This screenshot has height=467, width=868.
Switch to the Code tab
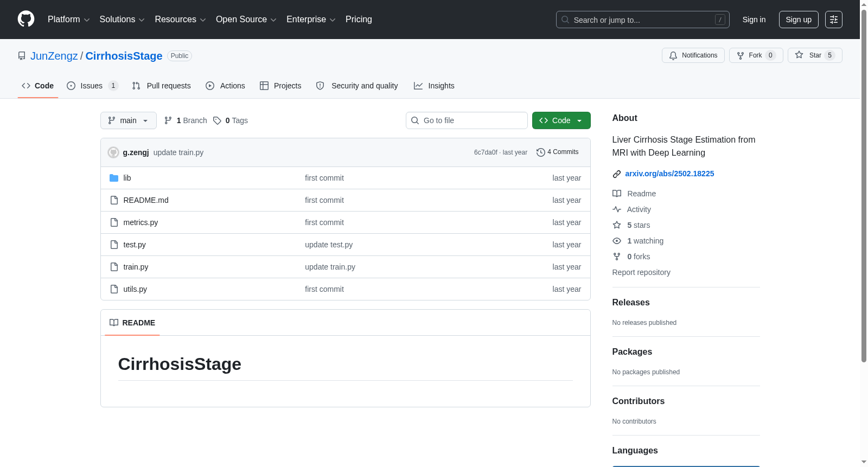pyautogui.click(x=38, y=86)
